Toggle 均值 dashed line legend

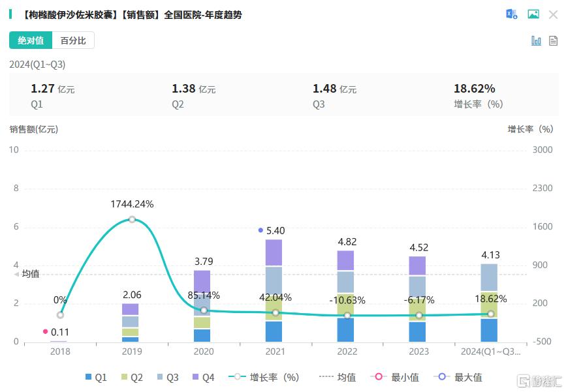pyautogui.click(x=338, y=377)
